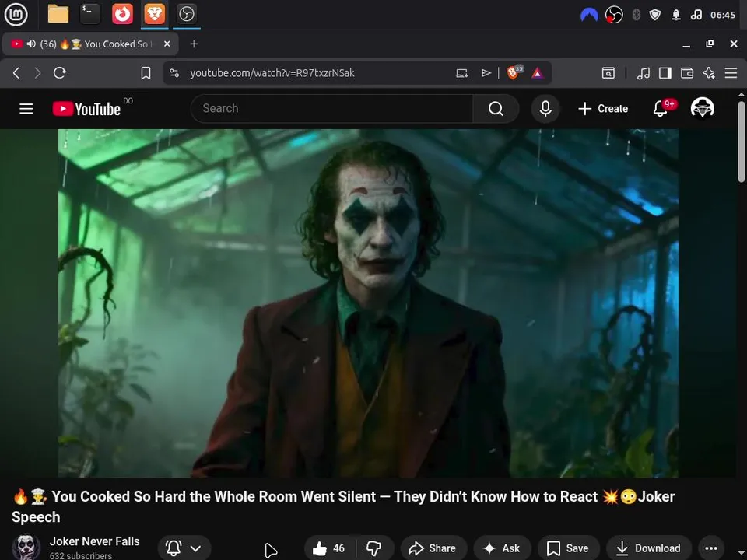Screen dimensions: 747x560
Task: Click the Ask button
Action: point(502,548)
